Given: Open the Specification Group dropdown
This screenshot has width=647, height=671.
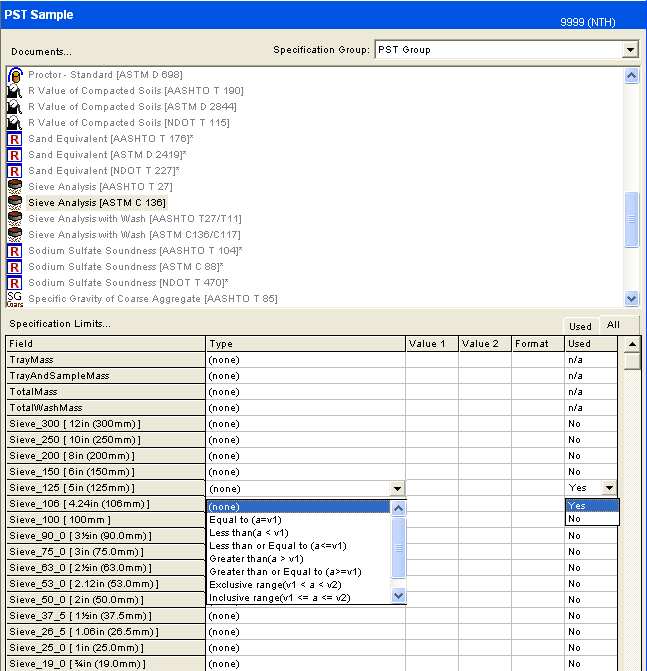Looking at the screenshot, I should [629, 49].
